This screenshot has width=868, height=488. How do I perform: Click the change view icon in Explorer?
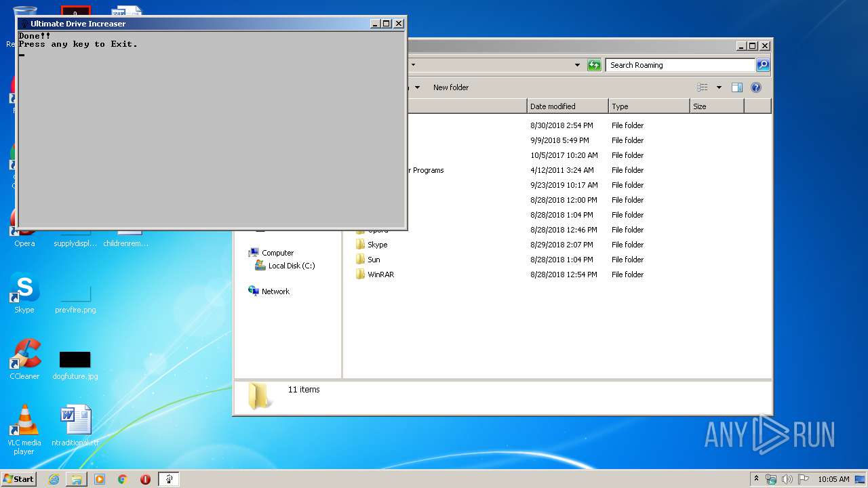click(x=703, y=87)
